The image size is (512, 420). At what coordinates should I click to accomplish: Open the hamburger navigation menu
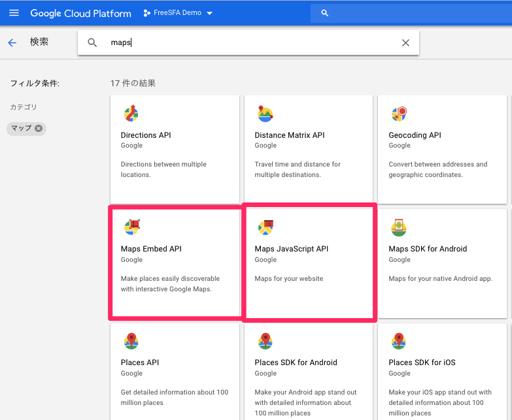coord(14,13)
